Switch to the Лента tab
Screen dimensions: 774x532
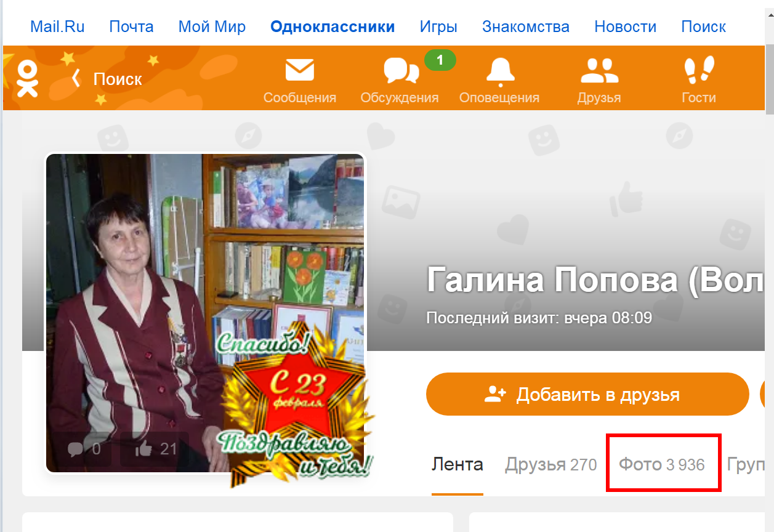tap(458, 464)
